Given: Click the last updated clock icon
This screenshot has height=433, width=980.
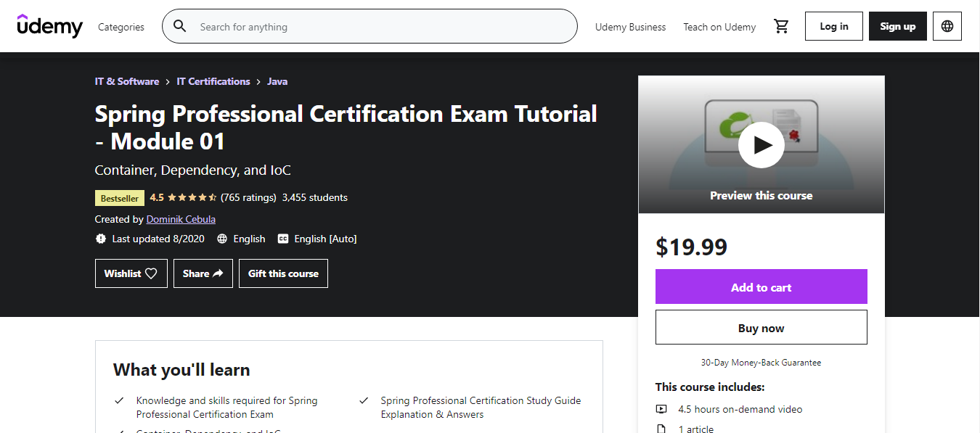Looking at the screenshot, I should [100, 238].
